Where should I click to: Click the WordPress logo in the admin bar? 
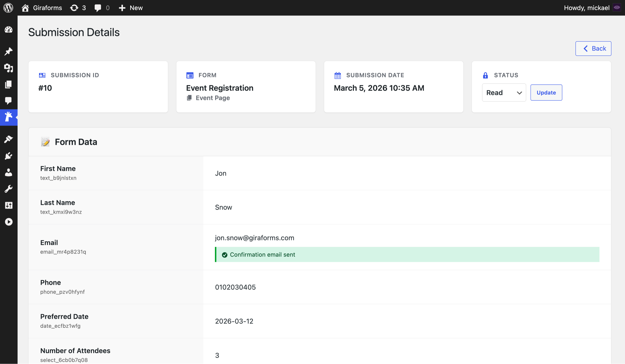point(8,7)
